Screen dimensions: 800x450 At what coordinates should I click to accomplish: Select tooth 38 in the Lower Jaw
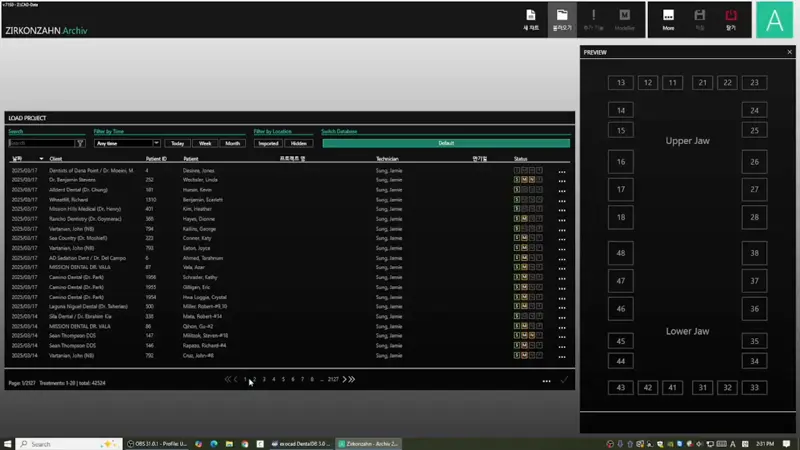click(754, 253)
